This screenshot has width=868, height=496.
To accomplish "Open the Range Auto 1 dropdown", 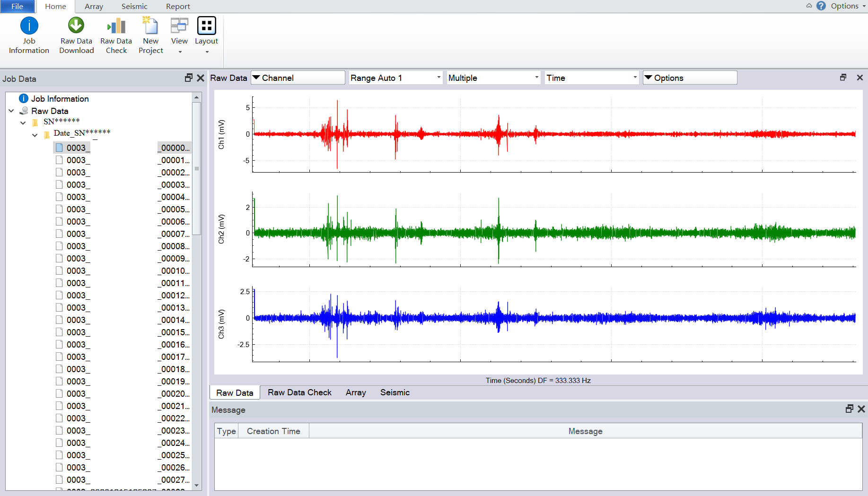I will 395,78.
